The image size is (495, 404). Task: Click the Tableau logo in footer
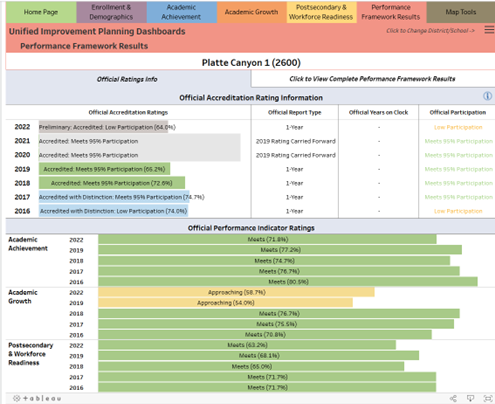pos(37,398)
